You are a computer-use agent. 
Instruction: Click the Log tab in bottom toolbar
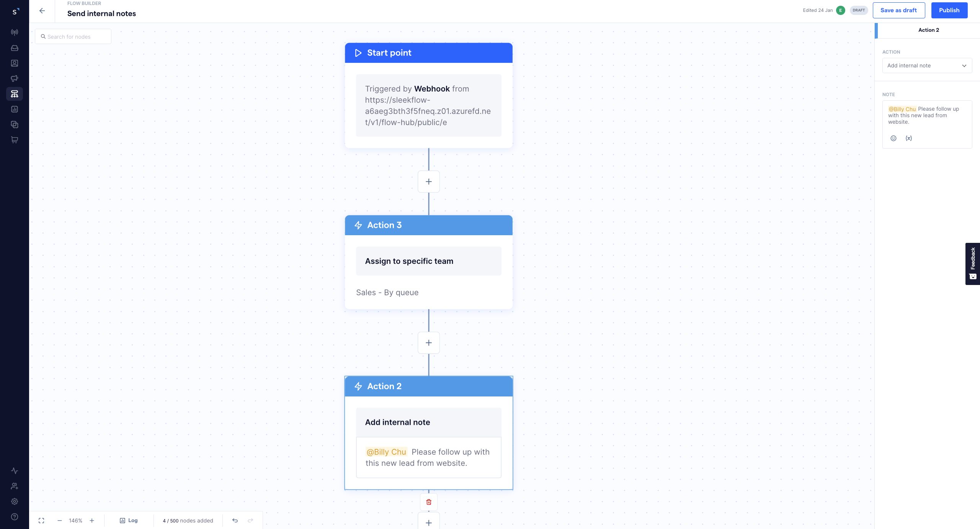(x=128, y=520)
